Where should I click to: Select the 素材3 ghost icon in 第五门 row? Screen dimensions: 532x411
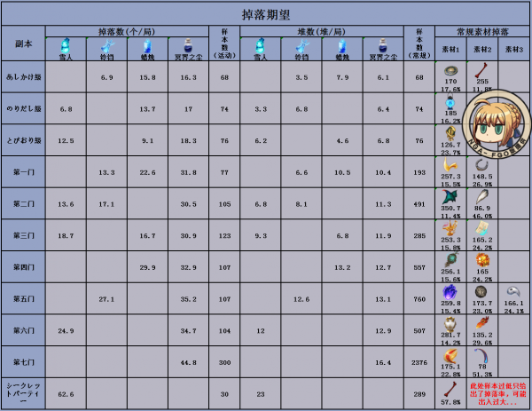(x=513, y=292)
